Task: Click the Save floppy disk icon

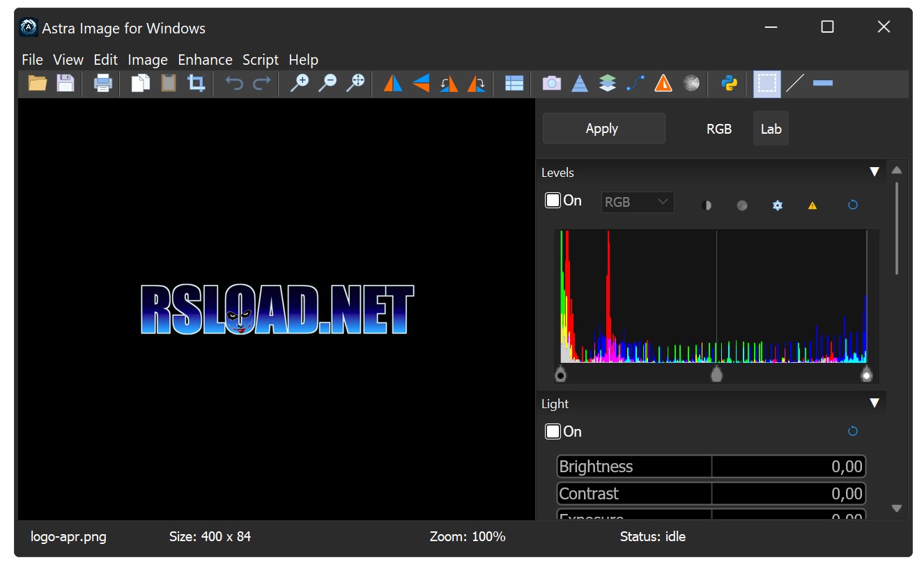Action: [66, 84]
